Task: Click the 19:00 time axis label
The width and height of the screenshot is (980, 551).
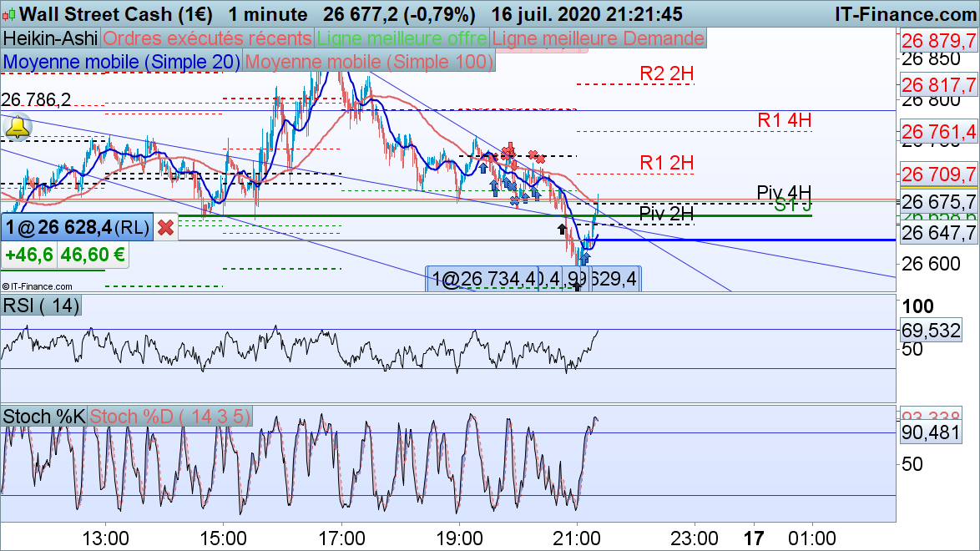Action: 459,538
